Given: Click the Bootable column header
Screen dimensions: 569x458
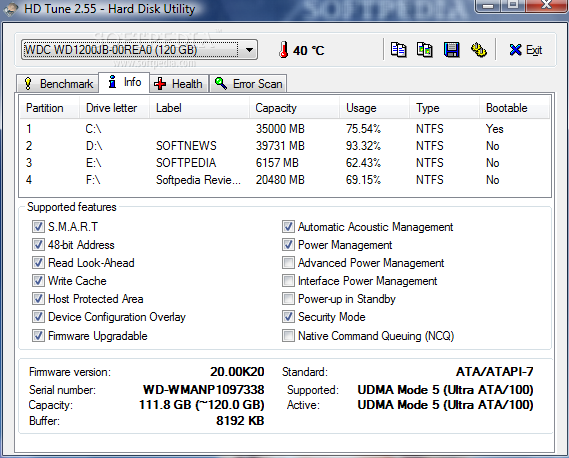Looking at the screenshot, I should (515, 108).
